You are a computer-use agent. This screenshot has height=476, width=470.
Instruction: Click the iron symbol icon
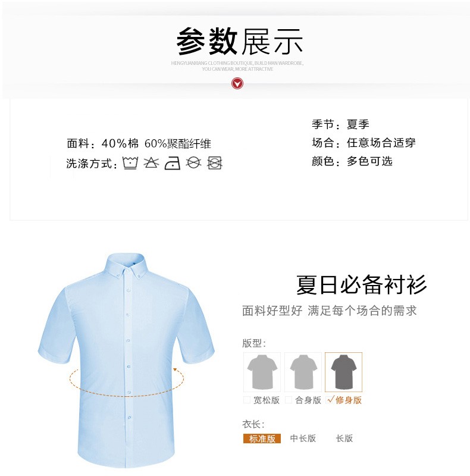[x=172, y=163]
